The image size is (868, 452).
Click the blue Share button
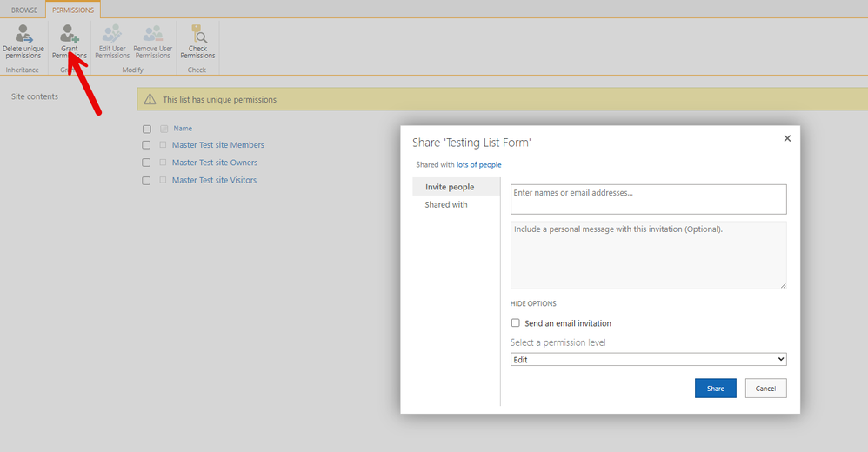coord(715,389)
